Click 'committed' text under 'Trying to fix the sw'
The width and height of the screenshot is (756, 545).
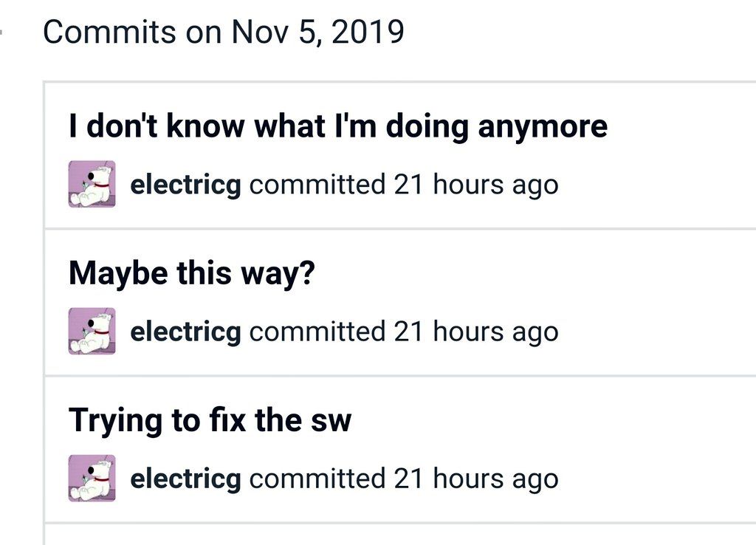317,479
